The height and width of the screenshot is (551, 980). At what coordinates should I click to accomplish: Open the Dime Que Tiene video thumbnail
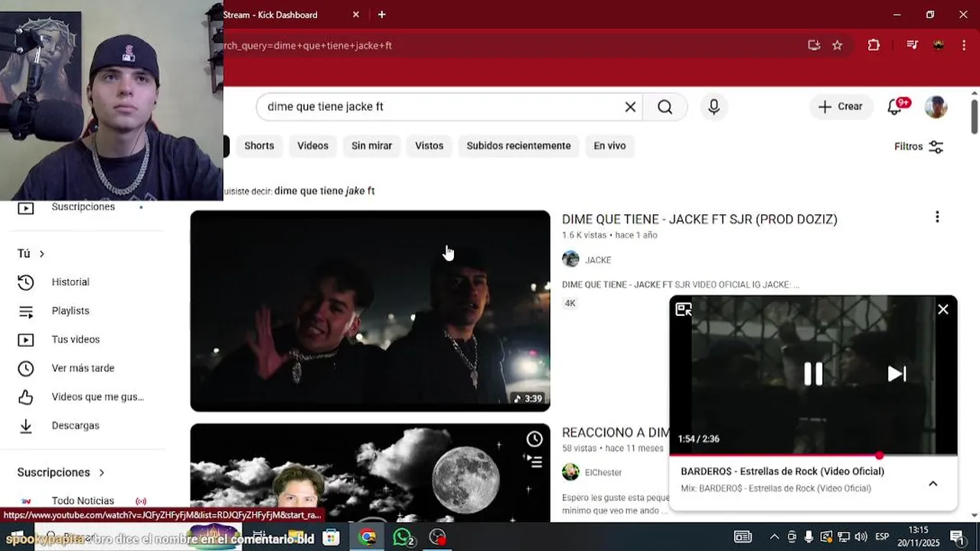point(370,311)
